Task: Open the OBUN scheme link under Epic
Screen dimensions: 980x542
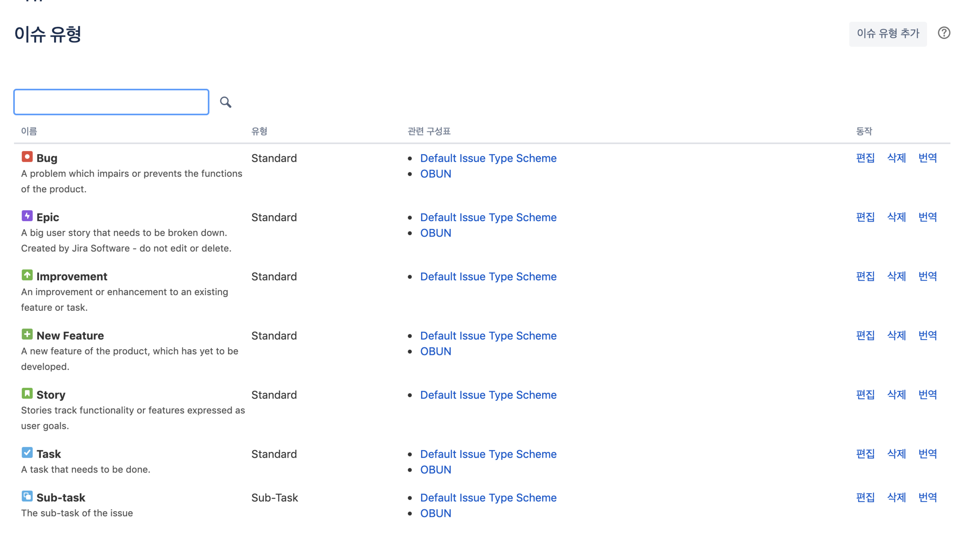Action: coord(435,233)
